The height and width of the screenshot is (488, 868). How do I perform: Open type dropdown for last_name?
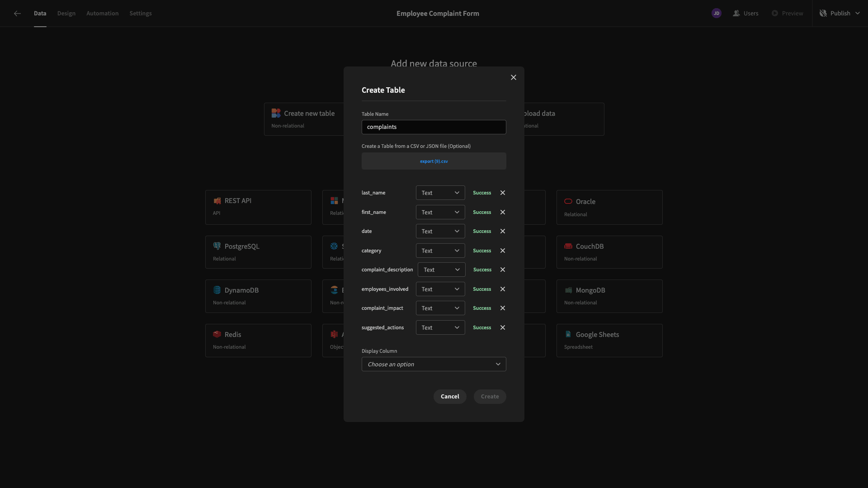pos(440,193)
